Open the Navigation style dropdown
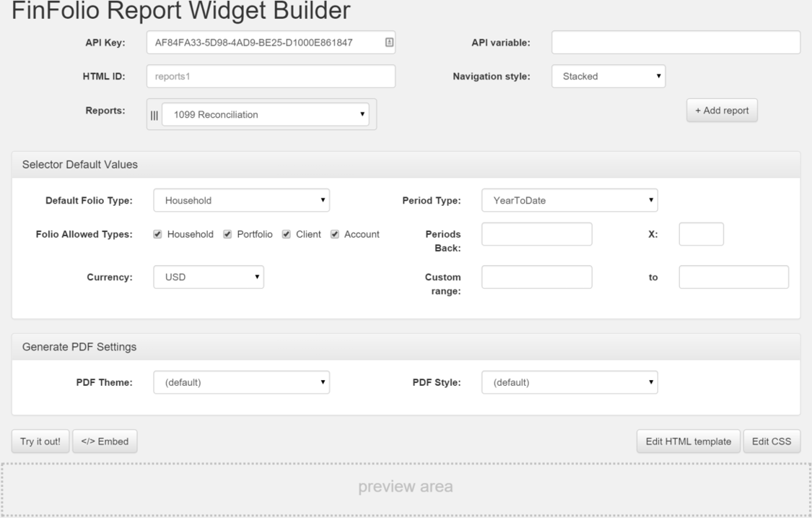This screenshot has width=812, height=518. (x=608, y=76)
